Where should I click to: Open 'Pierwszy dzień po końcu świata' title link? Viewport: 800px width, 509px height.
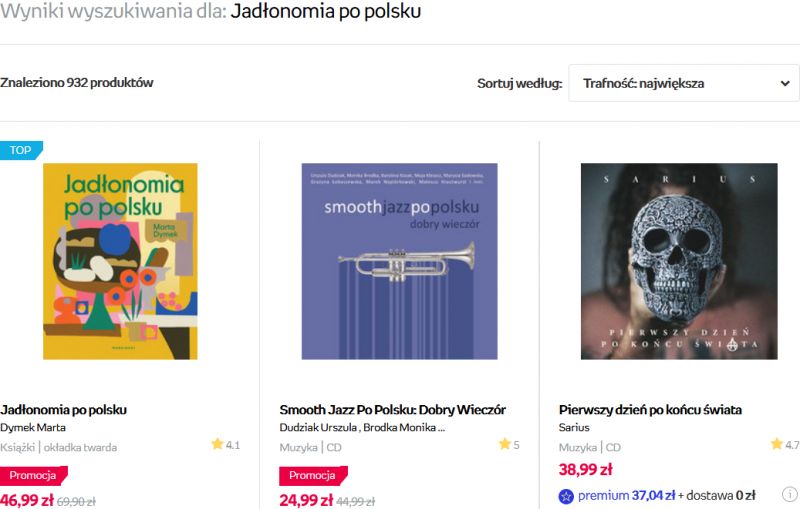(650, 410)
